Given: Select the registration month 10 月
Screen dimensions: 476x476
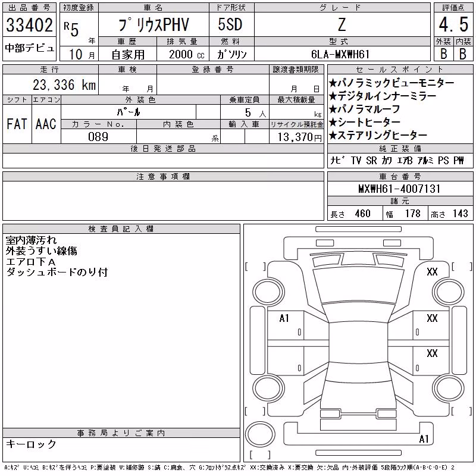Looking at the screenshot, I should tap(82, 55).
